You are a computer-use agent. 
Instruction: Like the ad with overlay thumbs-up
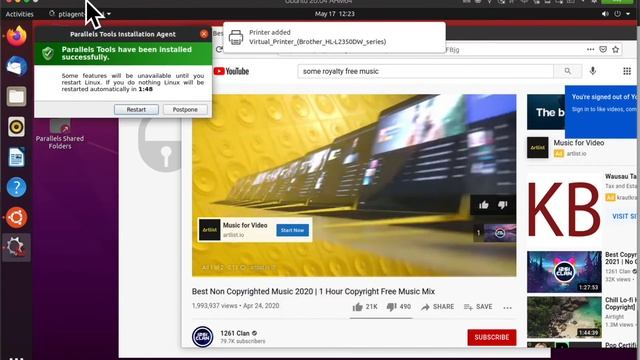pos(484,205)
